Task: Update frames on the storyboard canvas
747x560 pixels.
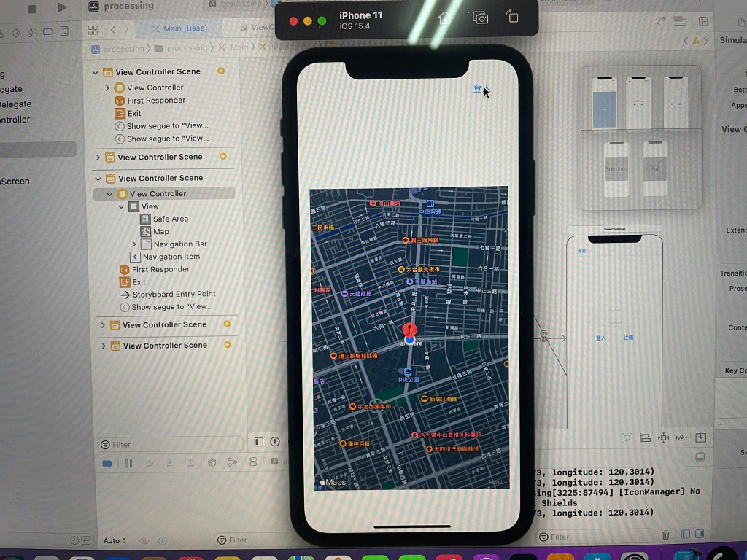Action: (x=627, y=438)
